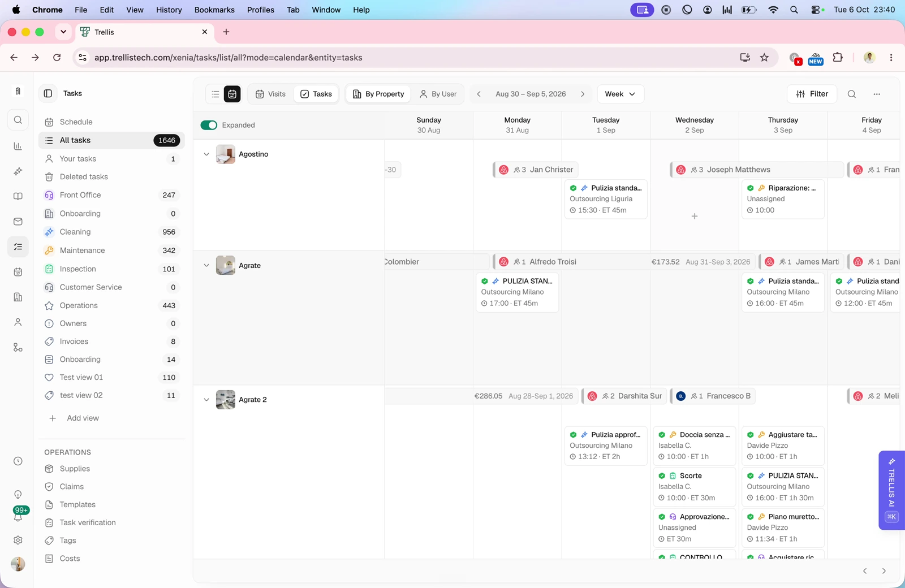Open the analytics chart icon in left rail
The image size is (905, 588).
point(18,146)
